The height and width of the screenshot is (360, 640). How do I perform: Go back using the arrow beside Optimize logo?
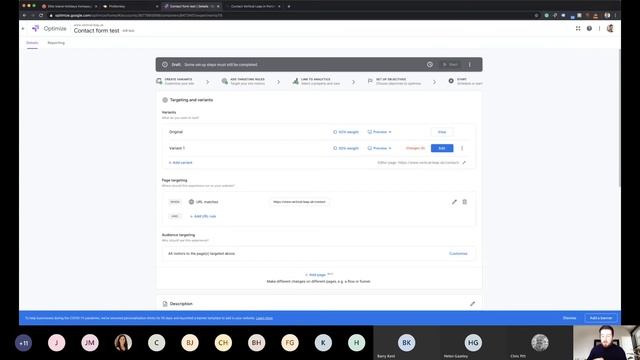point(23,29)
